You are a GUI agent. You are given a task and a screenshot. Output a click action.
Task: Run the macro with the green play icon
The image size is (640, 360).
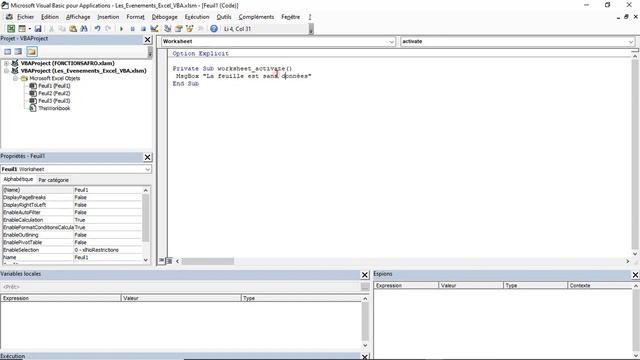[121, 29]
